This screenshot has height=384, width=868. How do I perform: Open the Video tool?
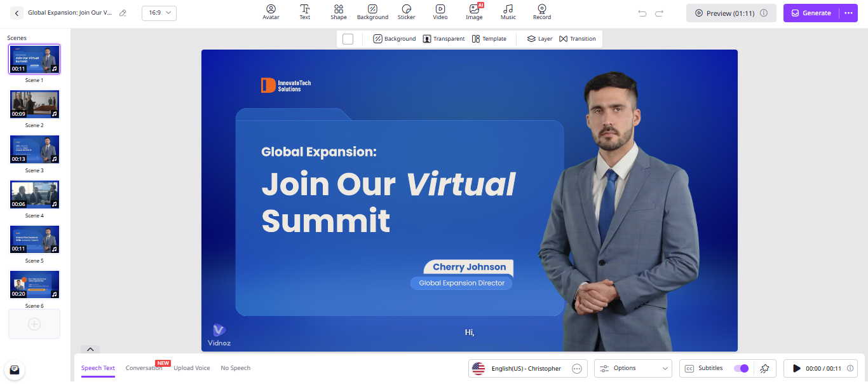[x=440, y=12]
